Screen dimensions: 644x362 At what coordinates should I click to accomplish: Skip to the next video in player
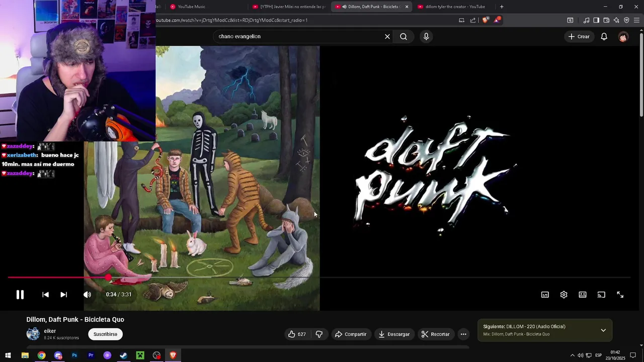(63, 295)
